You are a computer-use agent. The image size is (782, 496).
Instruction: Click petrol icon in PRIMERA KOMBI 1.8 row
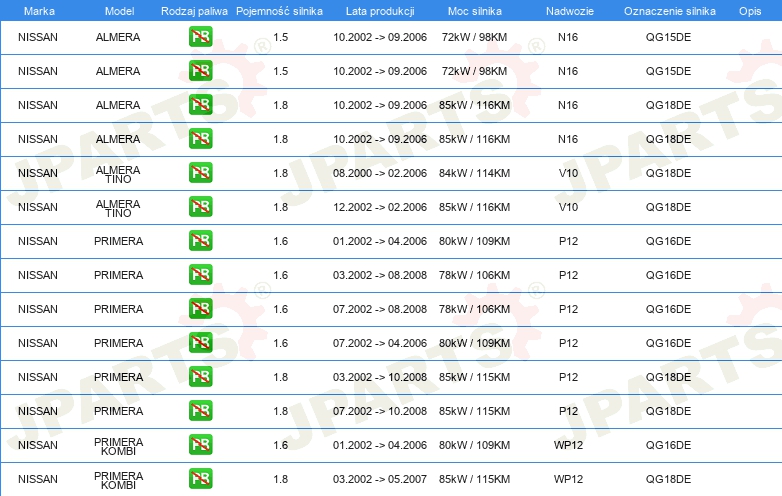pyautogui.click(x=200, y=478)
